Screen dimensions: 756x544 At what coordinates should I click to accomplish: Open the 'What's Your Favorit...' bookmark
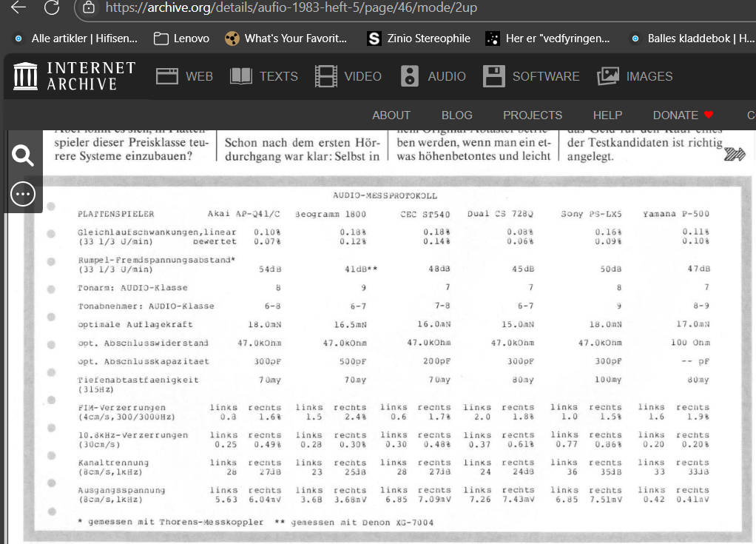pos(286,38)
